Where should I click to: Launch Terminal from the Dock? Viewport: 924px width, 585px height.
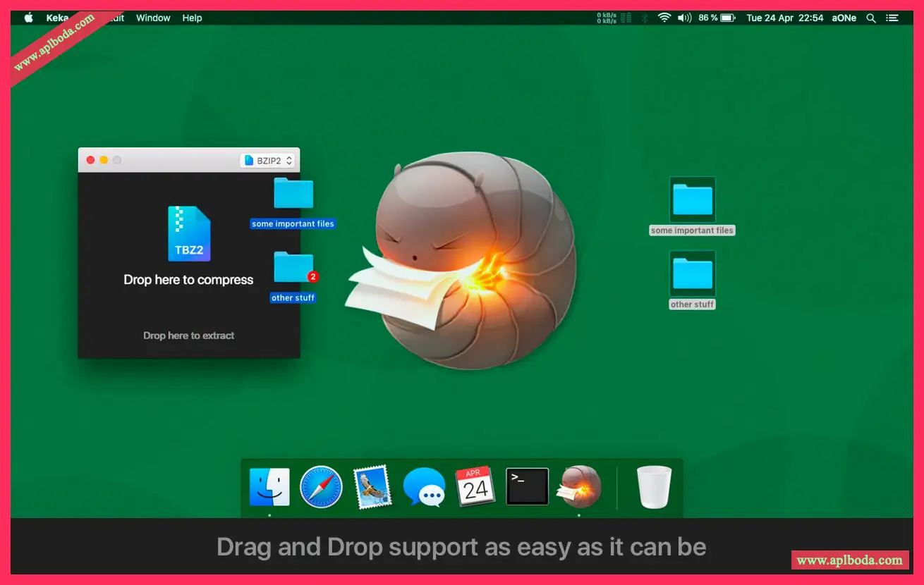(527, 486)
